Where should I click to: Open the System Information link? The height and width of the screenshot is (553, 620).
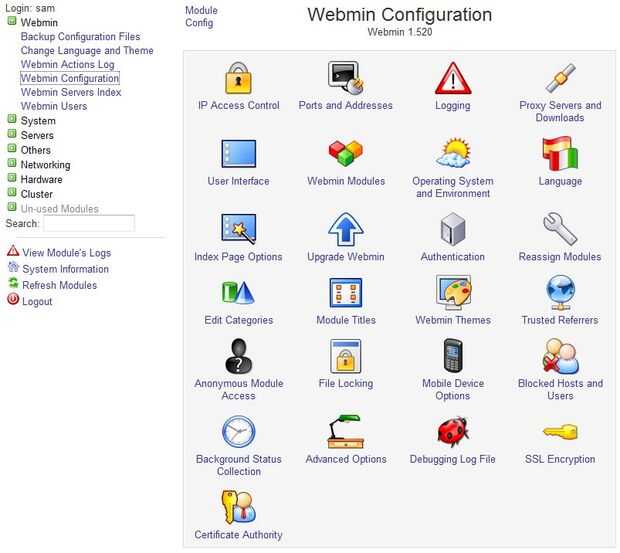click(65, 269)
